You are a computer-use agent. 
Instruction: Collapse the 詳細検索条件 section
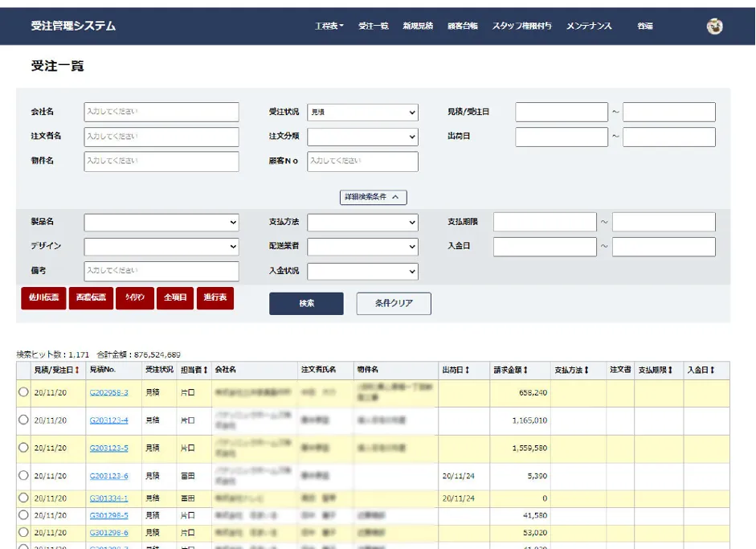point(374,197)
